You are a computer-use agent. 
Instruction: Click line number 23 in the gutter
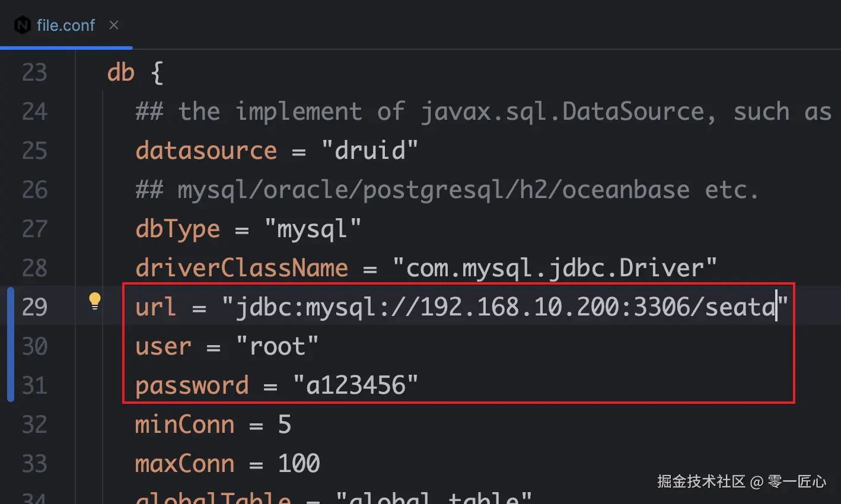[x=34, y=73]
